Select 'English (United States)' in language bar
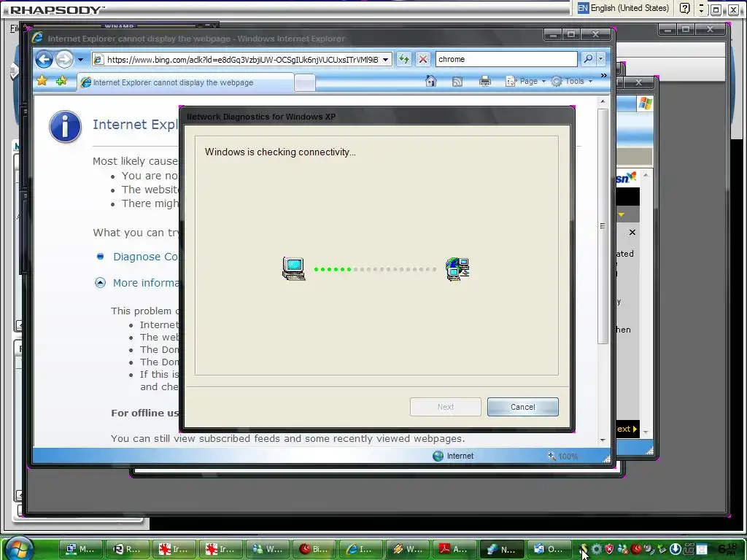Viewport: 747px width, 560px height. click(630, 8)
